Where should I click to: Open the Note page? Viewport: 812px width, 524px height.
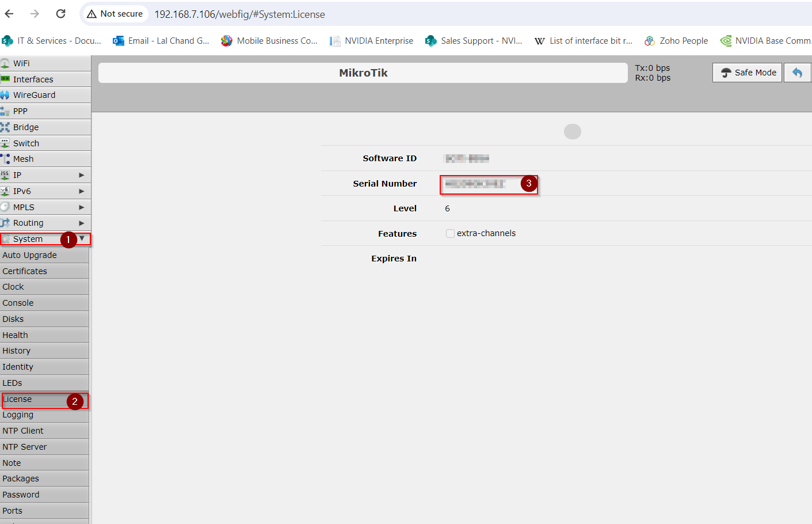44,463
